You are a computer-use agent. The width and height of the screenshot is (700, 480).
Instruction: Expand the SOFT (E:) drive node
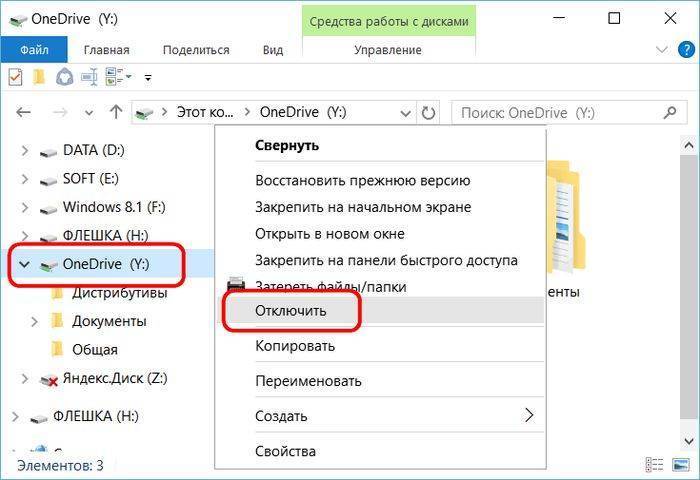point(25,179)
